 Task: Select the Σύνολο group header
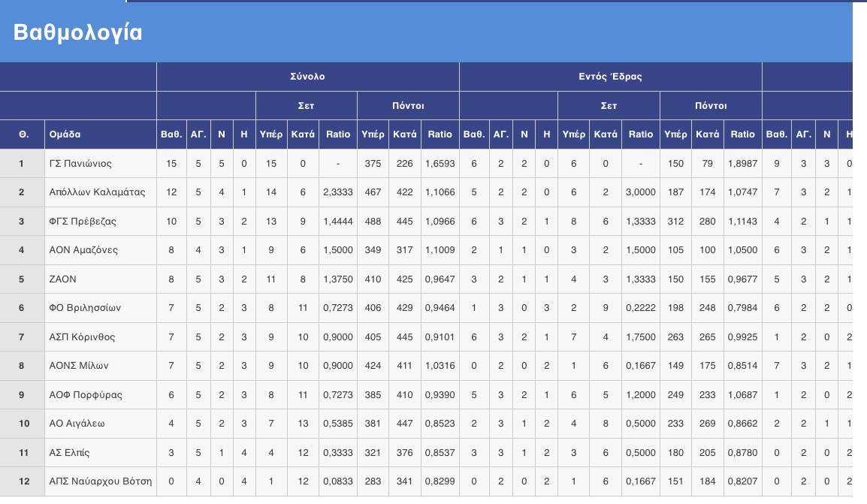[307, 77]
